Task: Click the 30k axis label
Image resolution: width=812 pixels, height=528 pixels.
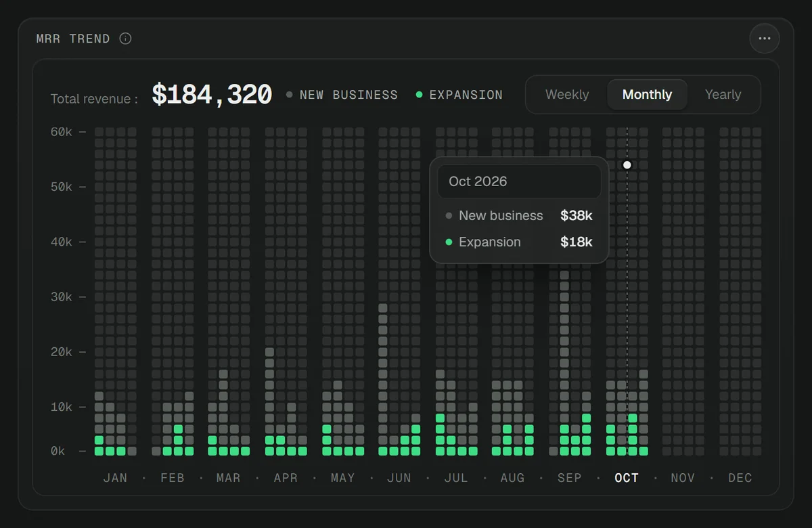Action: point(62,297)
